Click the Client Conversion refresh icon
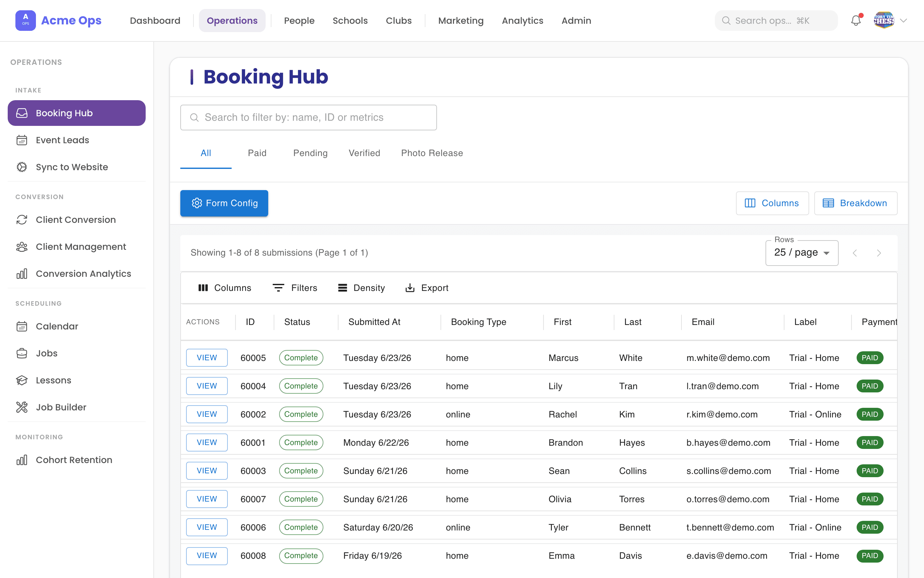 point(22,220)
